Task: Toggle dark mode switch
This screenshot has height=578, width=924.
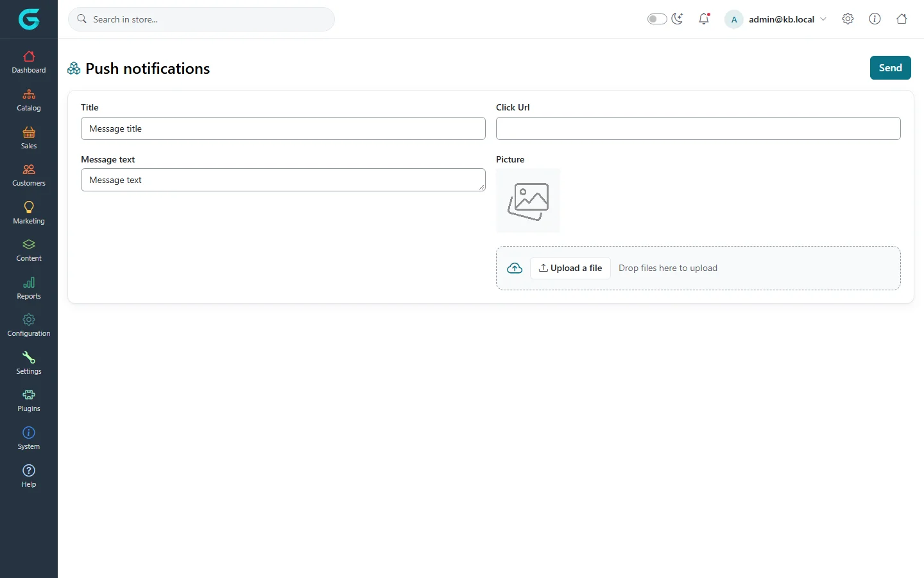Action: (x=657, y=19)
